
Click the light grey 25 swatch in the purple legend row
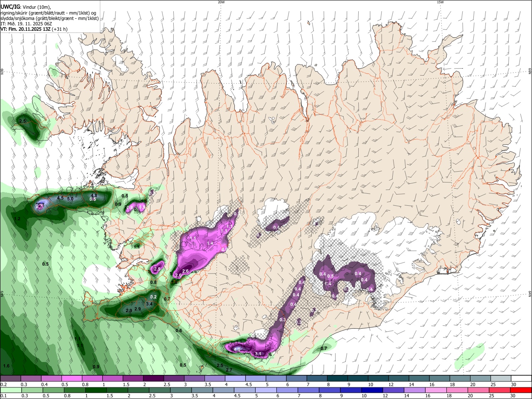(x=500, y=379)
